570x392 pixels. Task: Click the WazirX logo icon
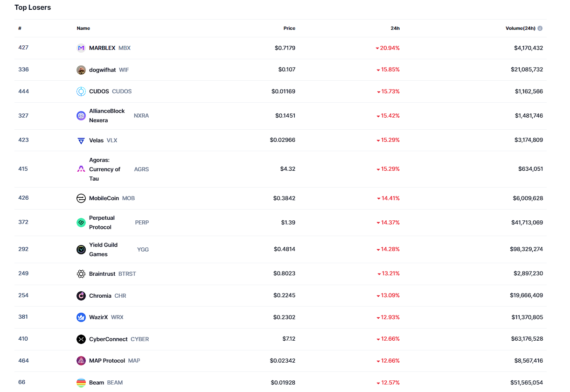tap(81, 317)
